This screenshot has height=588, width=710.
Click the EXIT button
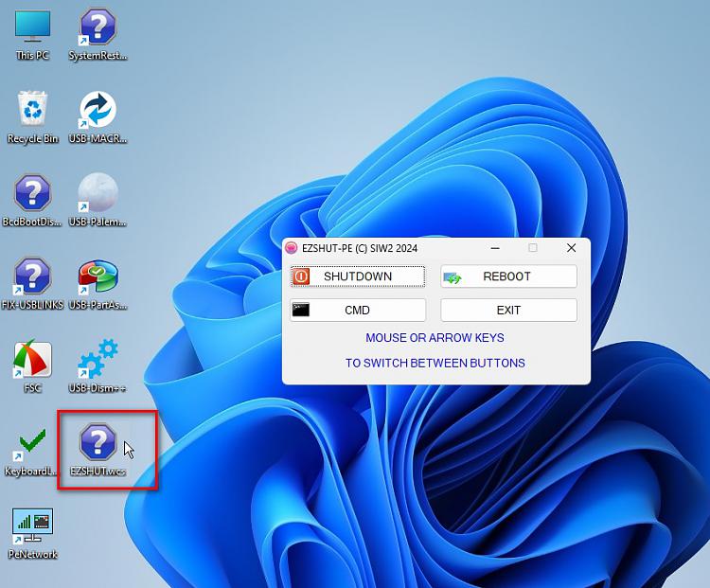(508, 311)
